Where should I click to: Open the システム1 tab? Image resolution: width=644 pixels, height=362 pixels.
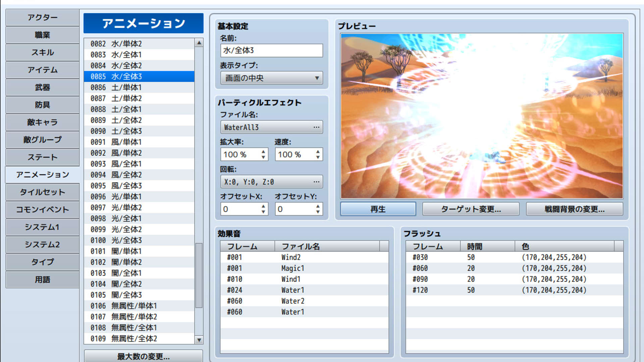tap(43, 227)
